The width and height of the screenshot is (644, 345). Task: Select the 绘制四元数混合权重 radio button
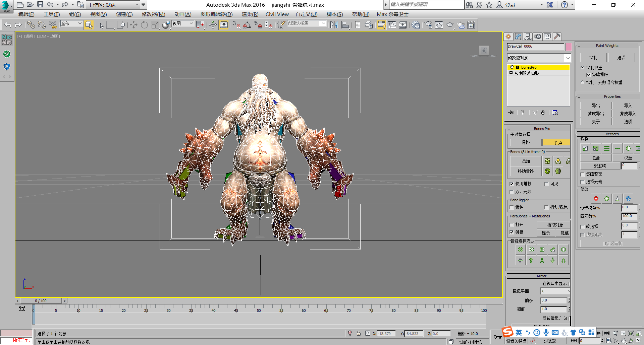click(x=583, y=82)
